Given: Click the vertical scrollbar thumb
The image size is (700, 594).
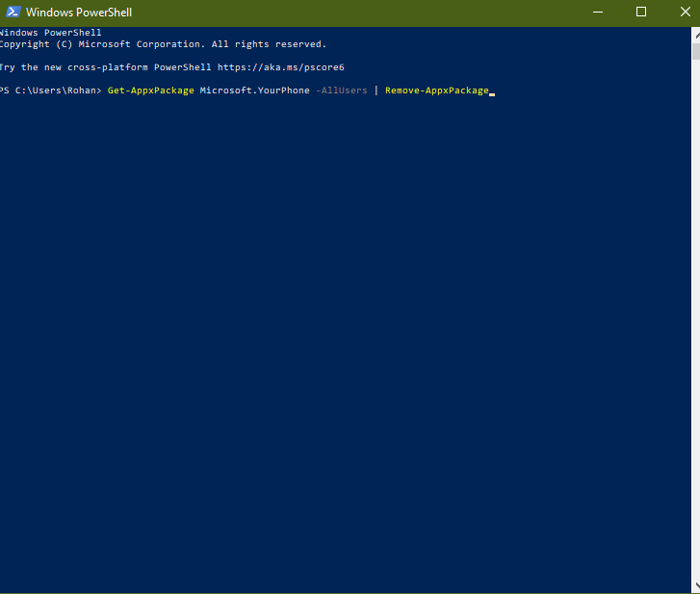Looking at the screenshot, I should [696, 51].
